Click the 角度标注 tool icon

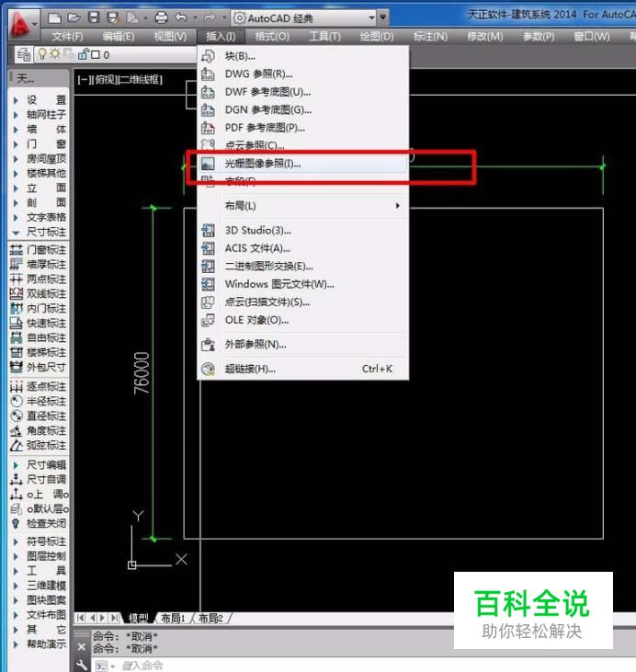point(17,431)
